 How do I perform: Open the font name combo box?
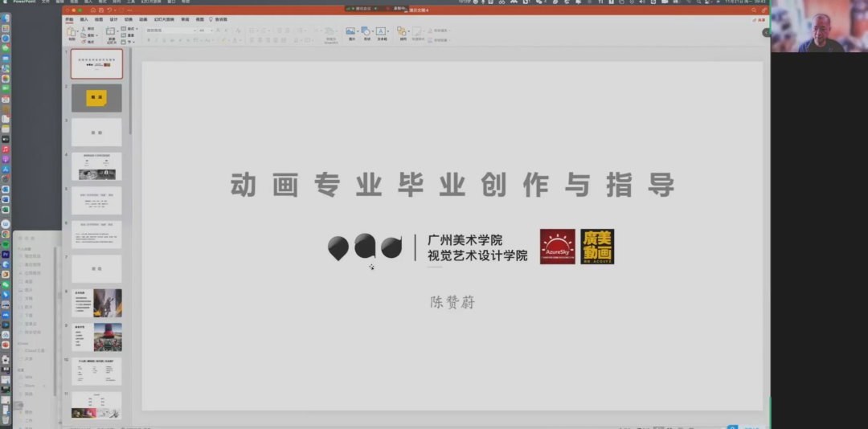[170, 31]
